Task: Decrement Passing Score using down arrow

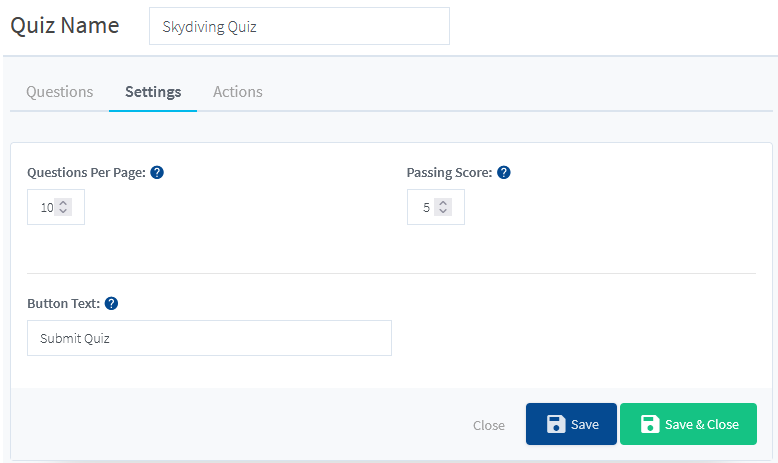Action: point(443,211)
